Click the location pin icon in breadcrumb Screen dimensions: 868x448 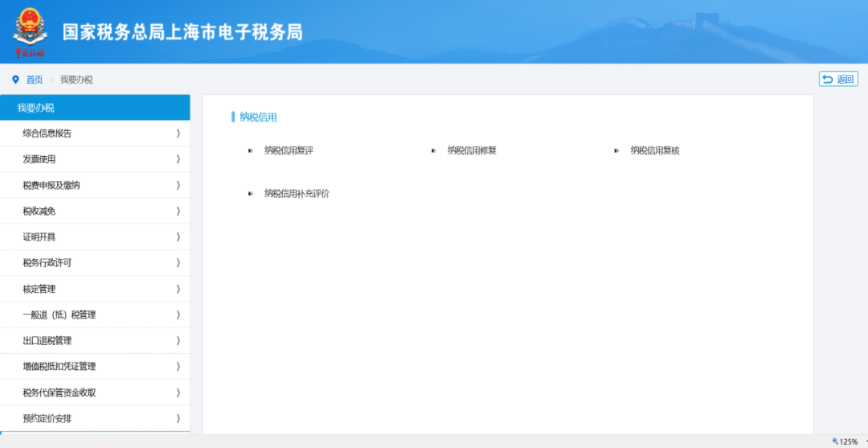(15, 80)
